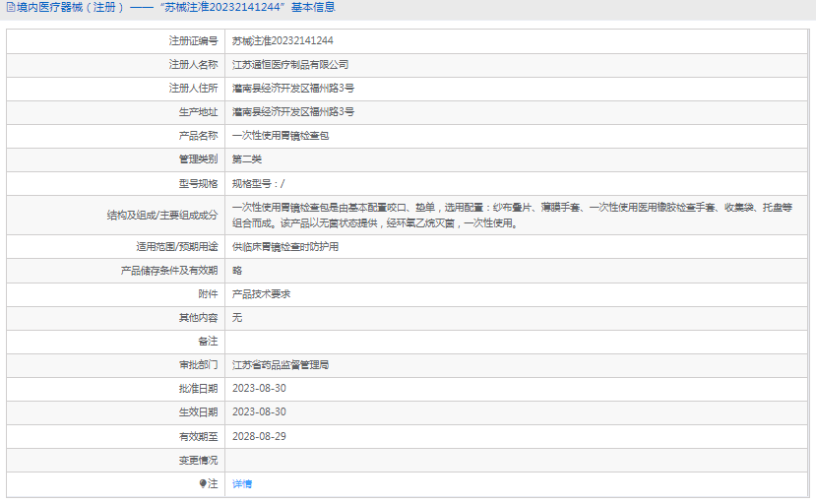Viewport: 816px width, 504px height.
Task: Select the registration number 苏械注准20232141244 in the table
Action: (282, 41)
